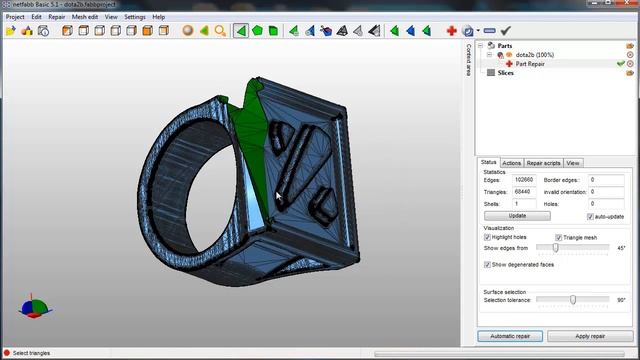Toggle the auto-update checkbox

coord(590,217)
